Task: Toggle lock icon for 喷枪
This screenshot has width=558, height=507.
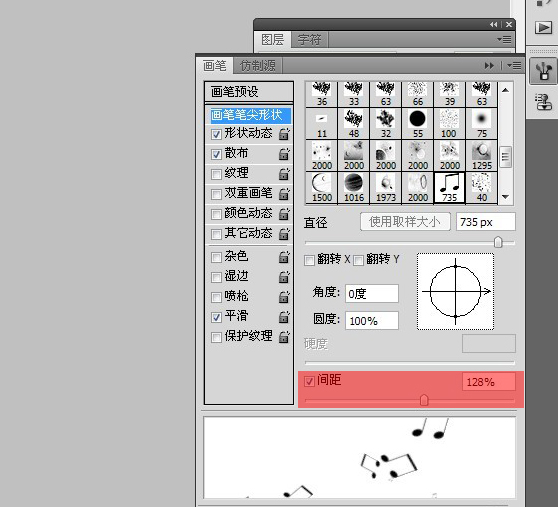Action: click(284, 296)
